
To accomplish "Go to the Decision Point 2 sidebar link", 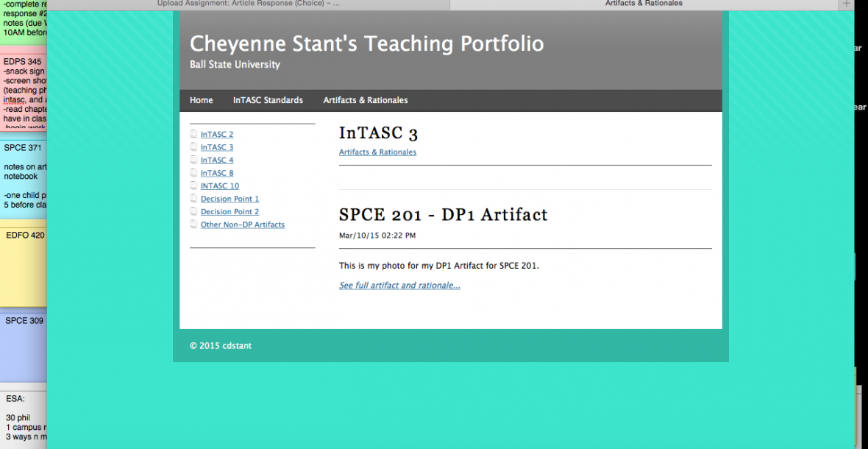I will tap(230, 212).
